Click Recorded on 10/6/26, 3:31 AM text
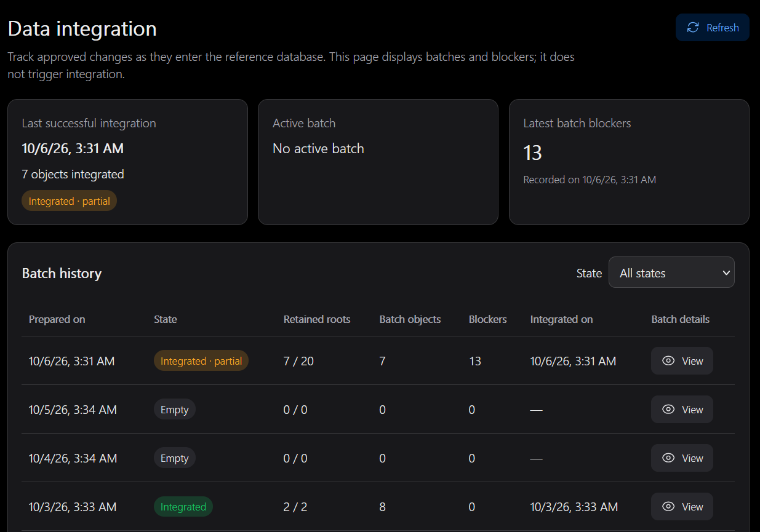760x532 pixels. tap(590, 180)
